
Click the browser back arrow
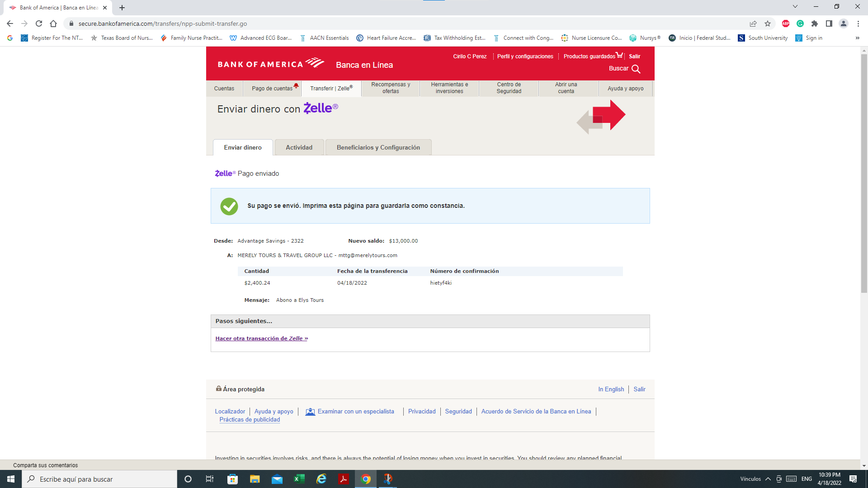(10, 23)
